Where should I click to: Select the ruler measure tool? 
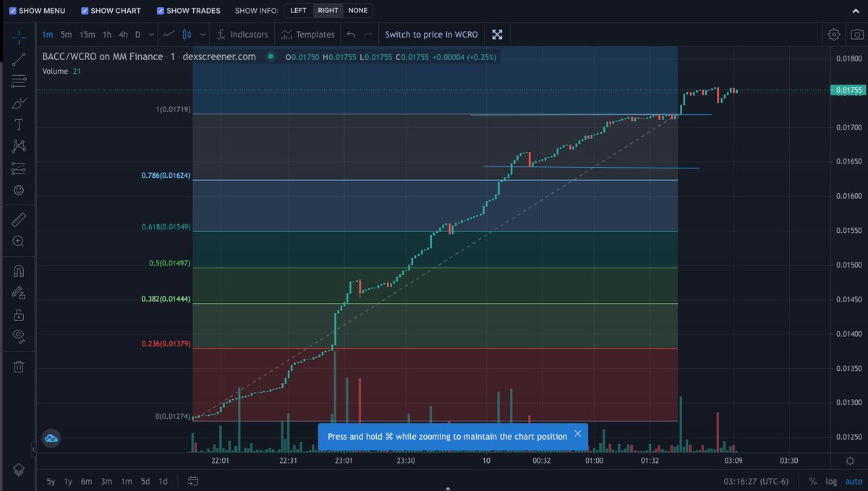point(19,218)
